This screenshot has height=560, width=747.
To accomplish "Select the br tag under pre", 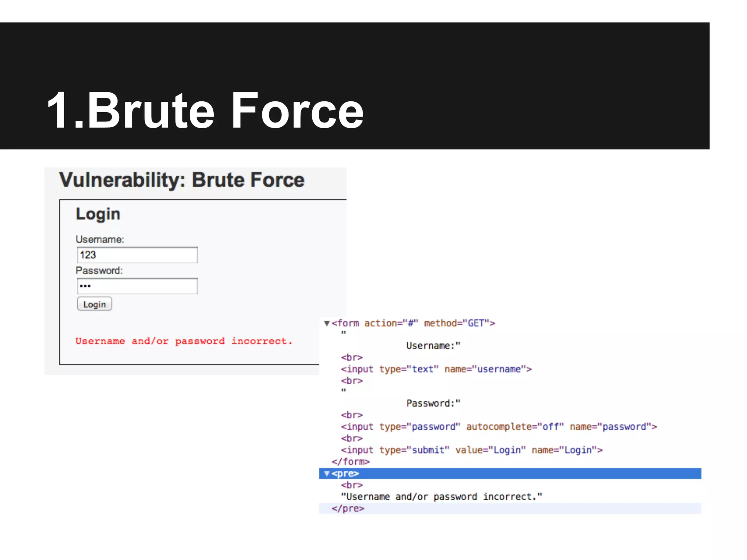I will [352, 485].
